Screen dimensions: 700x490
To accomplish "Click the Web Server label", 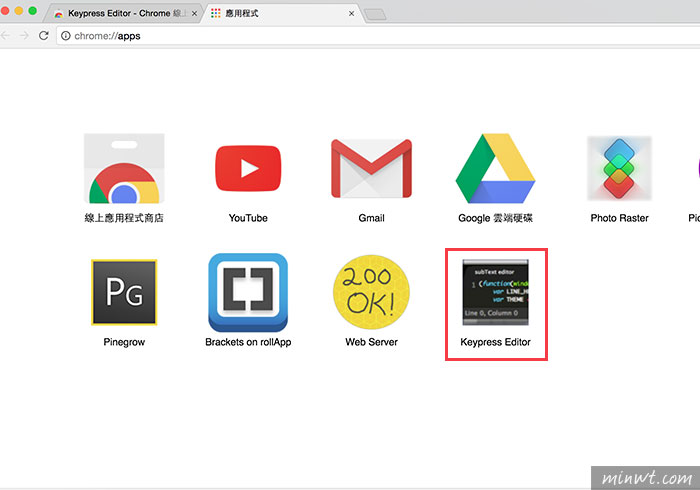I will (x=371, y=342).
